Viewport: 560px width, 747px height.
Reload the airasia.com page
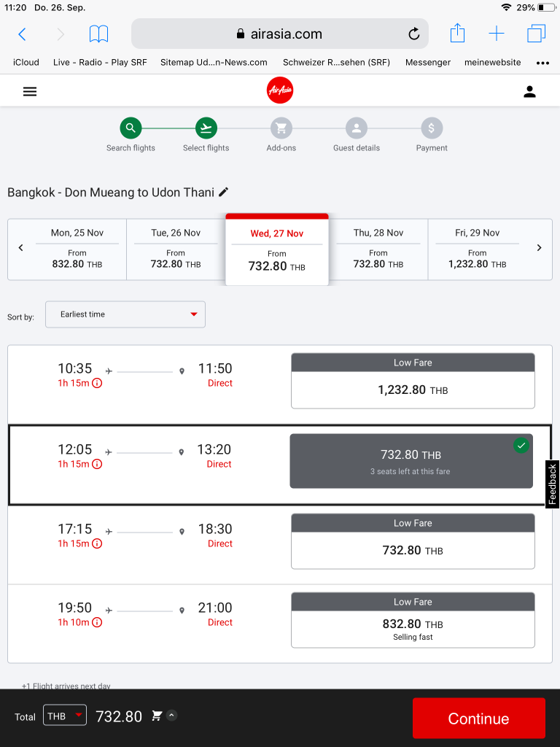(x=413, y=34)
